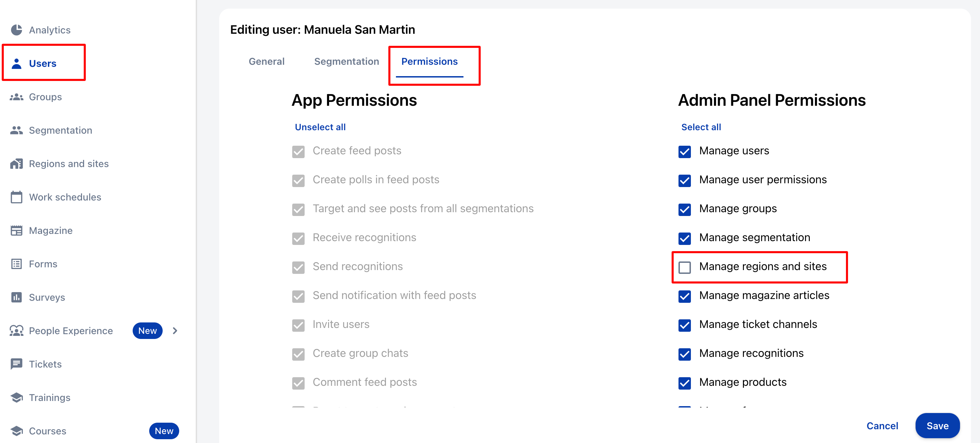Click the Magazine sidebar icon
The height and width of the screenshot is (443, 980).
point(16,230)
